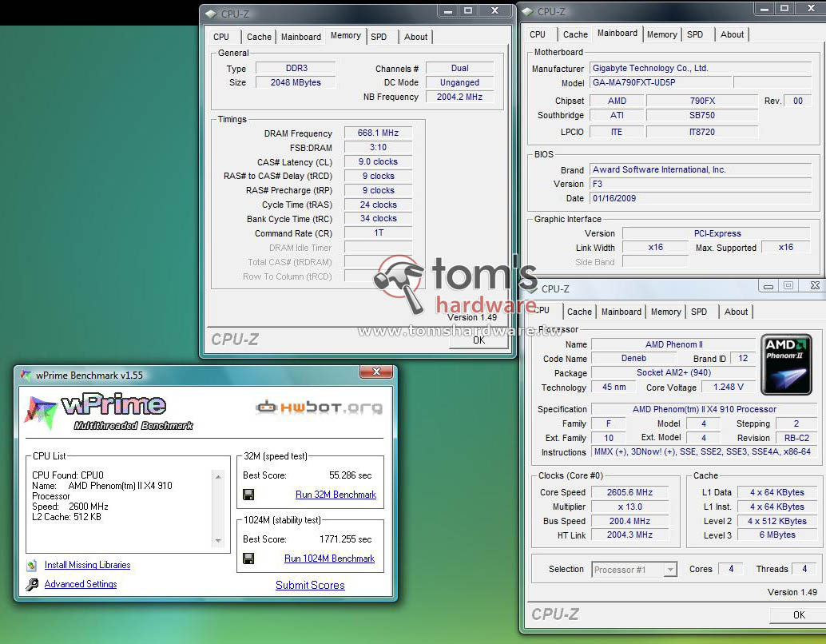Click the wPrime logo graphic
The height and width of the screenshot is (644, 826).
tap(109, 411)
